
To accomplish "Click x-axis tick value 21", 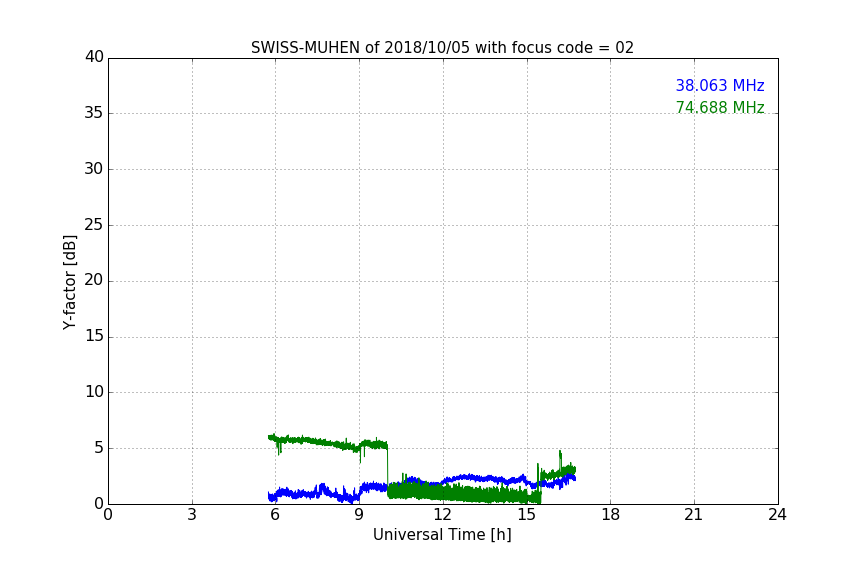I will (694, 515).
